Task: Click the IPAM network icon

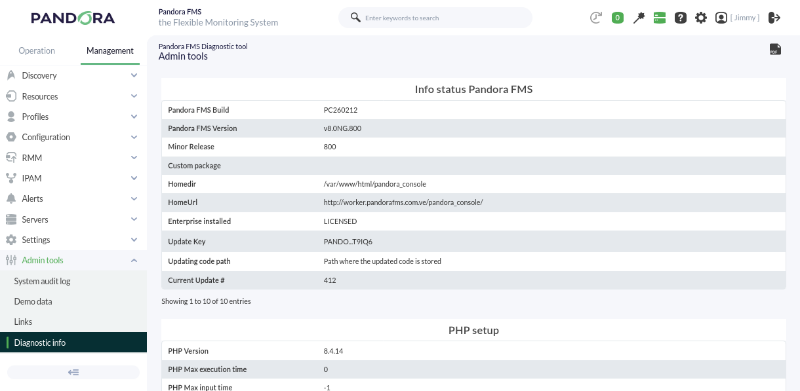Action: [11, 178]
